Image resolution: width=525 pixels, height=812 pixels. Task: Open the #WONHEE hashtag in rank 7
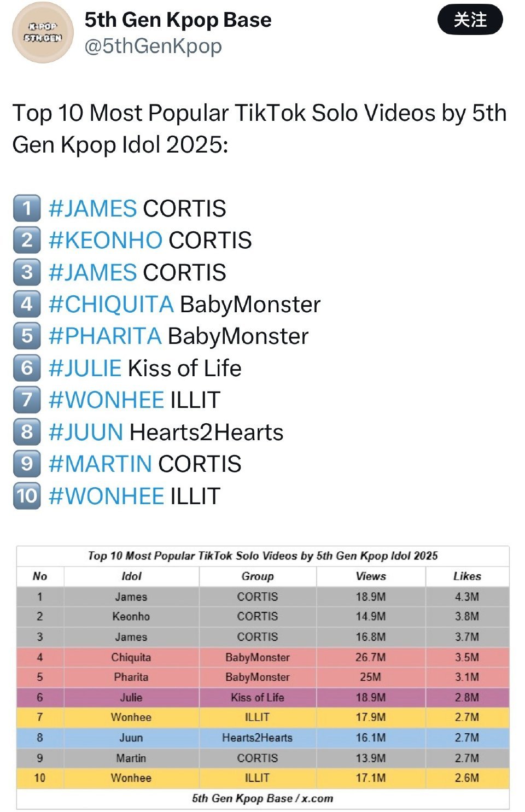pyautogui.click(x=106, y=400)
